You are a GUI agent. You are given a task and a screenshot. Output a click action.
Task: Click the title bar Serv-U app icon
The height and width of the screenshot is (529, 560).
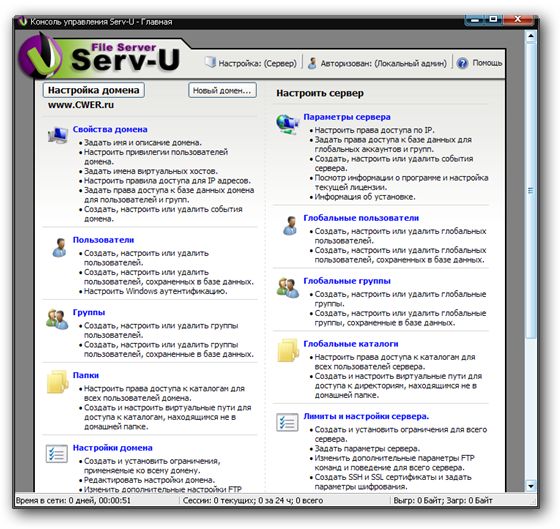23,21
